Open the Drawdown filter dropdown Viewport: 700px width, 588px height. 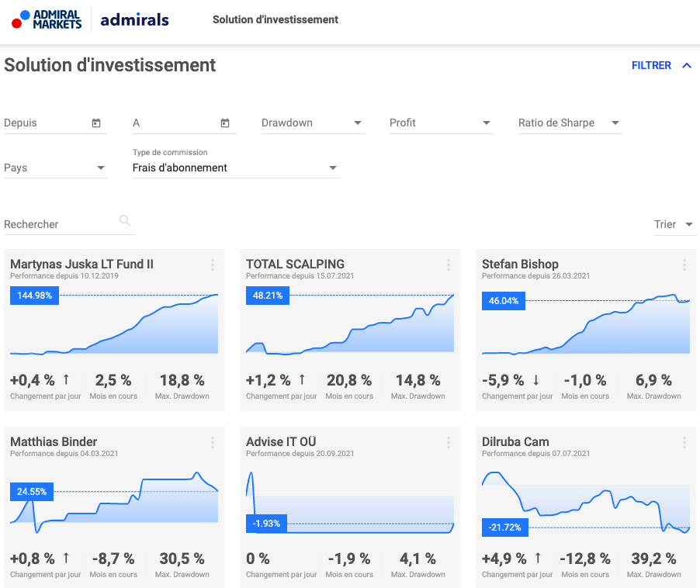coord(358,123)
